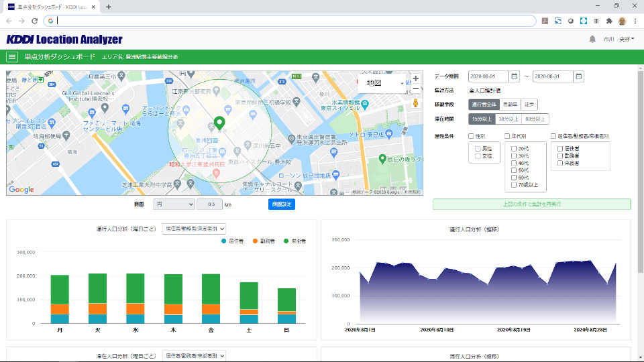Click the start date field 2020-08-01
This screenshot has width=644, height=362.
(488, 76)
